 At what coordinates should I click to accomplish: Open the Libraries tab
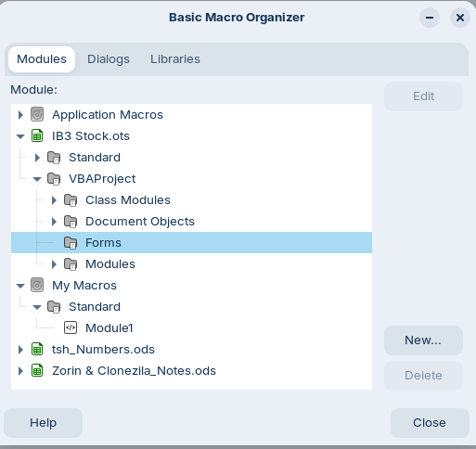(x=175, y=59)
